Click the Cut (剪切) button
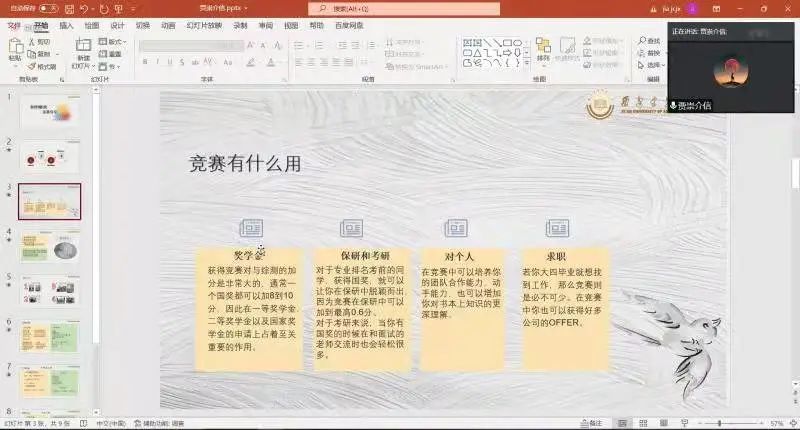The image size is (800, 430). pos(42,42)
